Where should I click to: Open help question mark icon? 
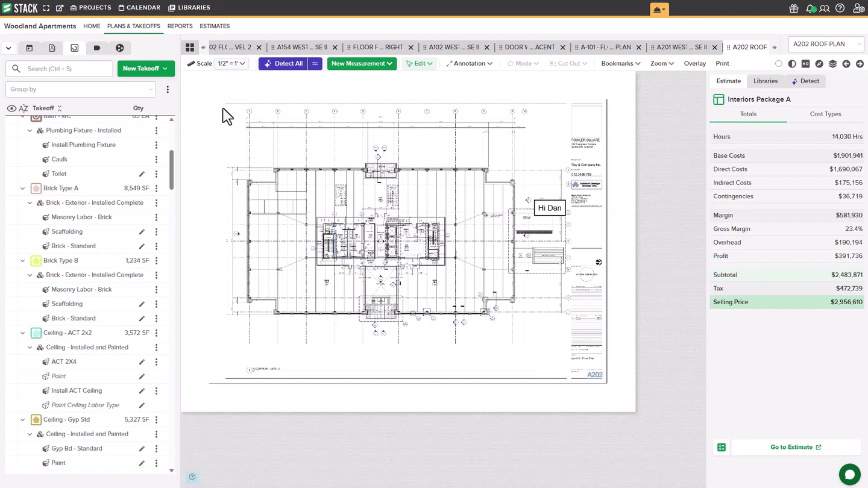840,8
